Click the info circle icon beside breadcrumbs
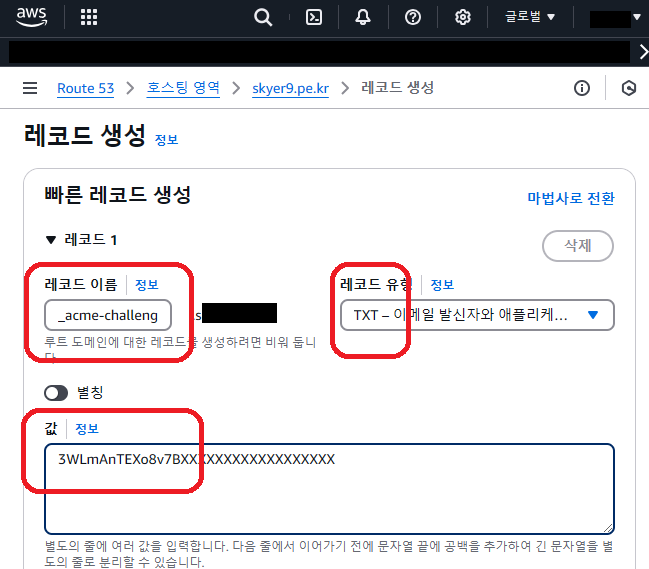This screenshot has width=649, height=569. click(582, 88)
